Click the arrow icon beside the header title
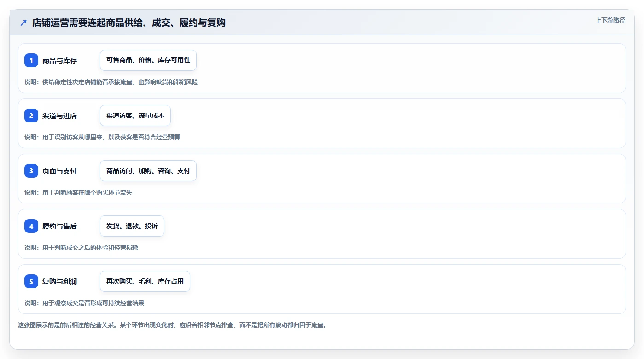The image size is (644, 359). pyautogui.click(x=23, y=23)
